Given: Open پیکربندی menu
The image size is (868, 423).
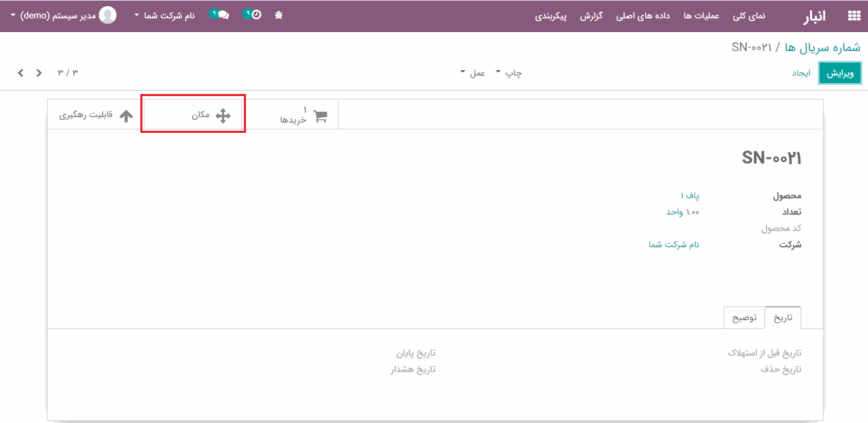Looking at the screenshot, I should 551,16.
